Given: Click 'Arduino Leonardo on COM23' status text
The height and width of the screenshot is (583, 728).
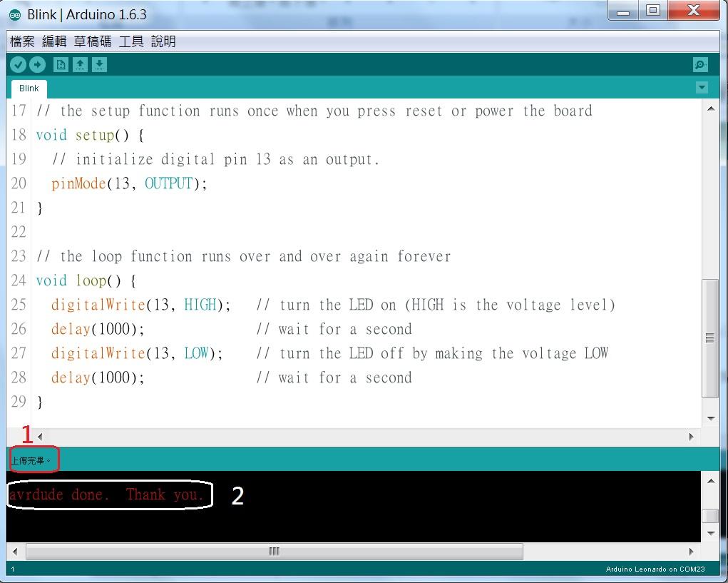Looking at the screenshot, I should click(655, 569).
